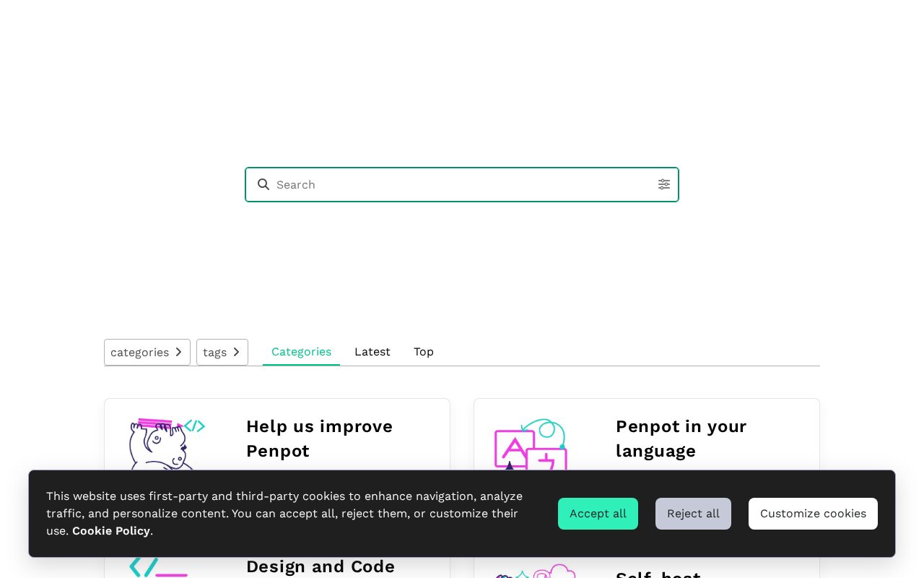Screen dimensions: 924x578
Task: Click into the Search text field
Action: (x=462, y=184)
